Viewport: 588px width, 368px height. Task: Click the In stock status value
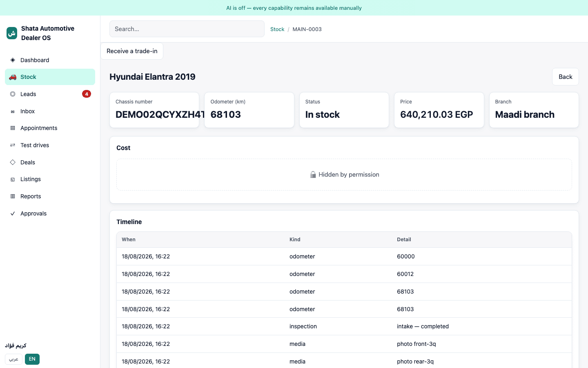(323, 114)
